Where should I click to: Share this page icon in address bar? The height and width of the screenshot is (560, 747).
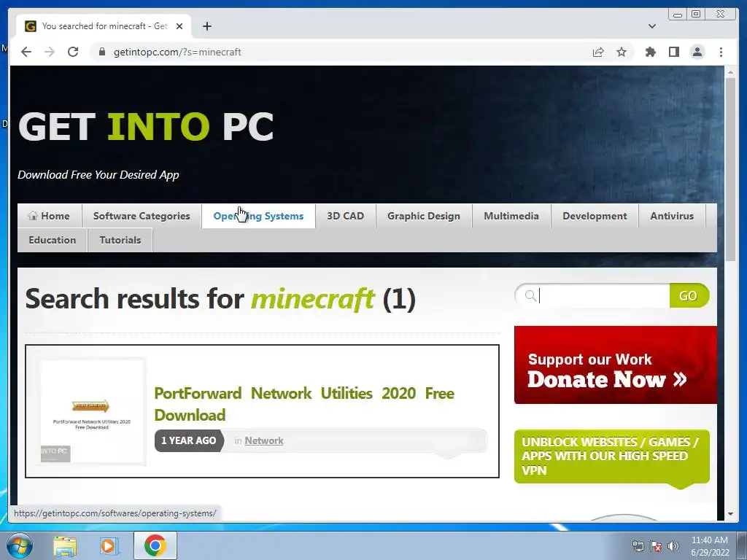(598, 52)
